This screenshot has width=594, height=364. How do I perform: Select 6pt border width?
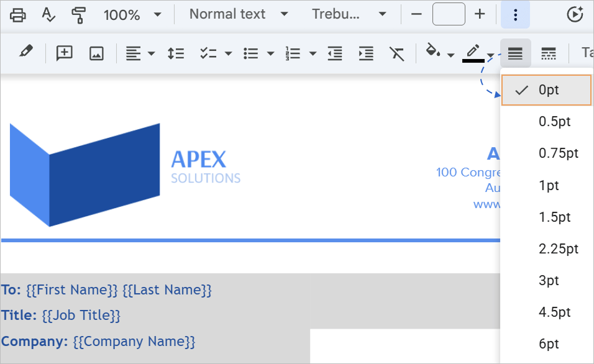(546, 344)
